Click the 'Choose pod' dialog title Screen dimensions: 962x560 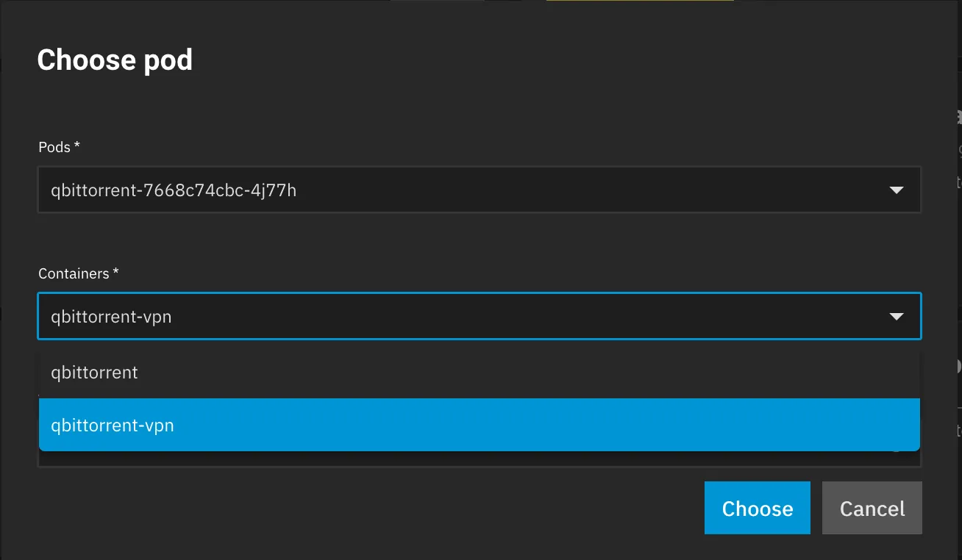(x=115, y=60)
